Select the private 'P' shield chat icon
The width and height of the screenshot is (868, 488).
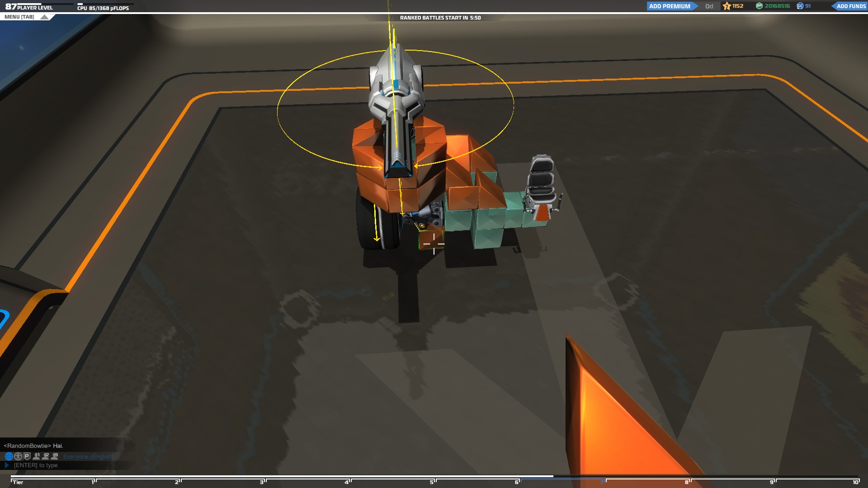point(27,456)
